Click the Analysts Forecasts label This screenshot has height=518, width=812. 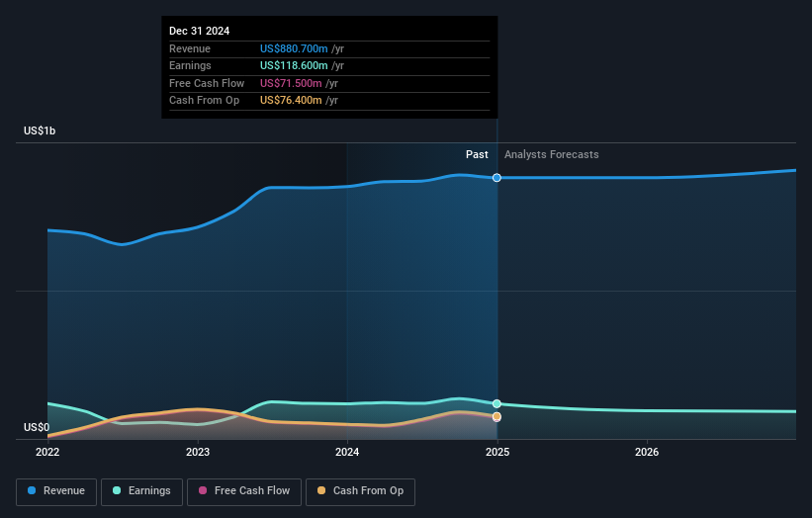[x=552, y=154]
